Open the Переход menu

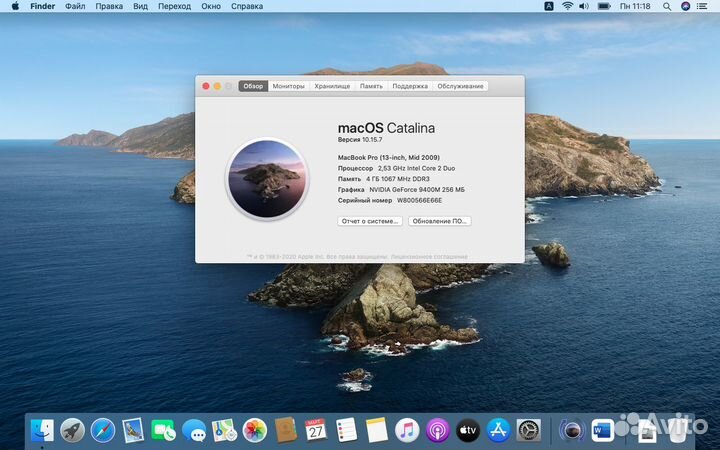coord(174,6)
